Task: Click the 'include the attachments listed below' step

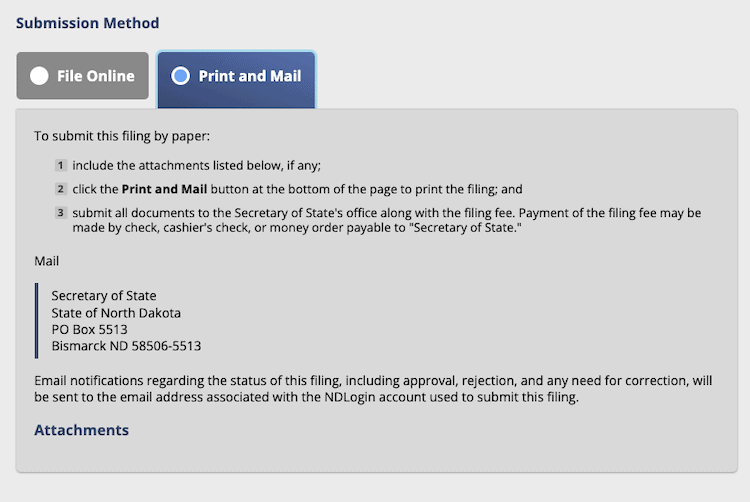Action: click(196, 165)
